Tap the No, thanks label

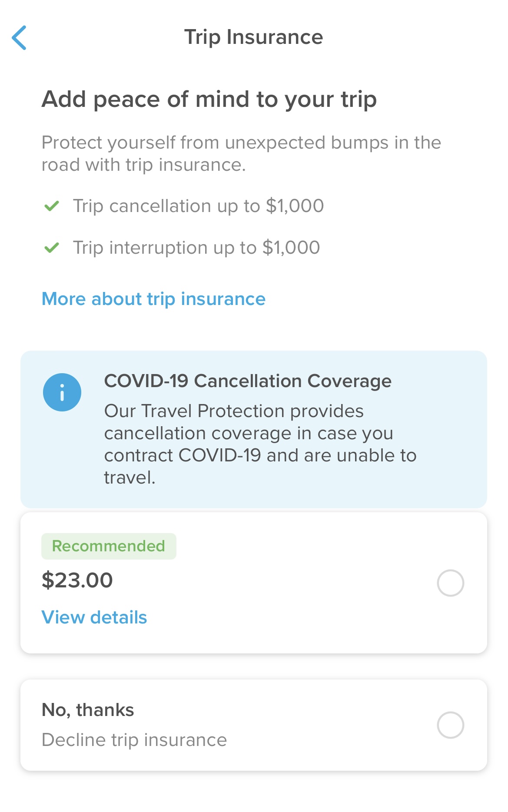point(88,710)
